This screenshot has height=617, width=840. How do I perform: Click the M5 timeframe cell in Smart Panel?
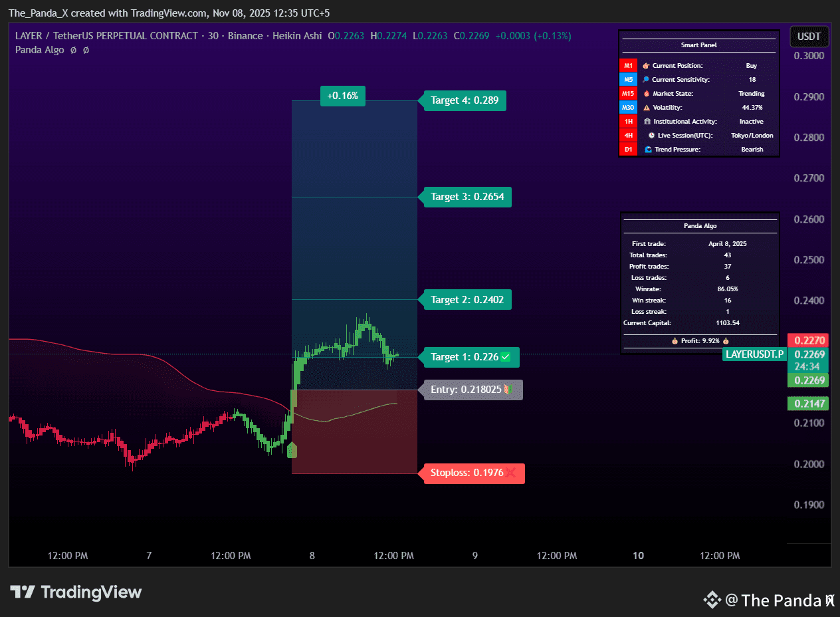[628, 80]
